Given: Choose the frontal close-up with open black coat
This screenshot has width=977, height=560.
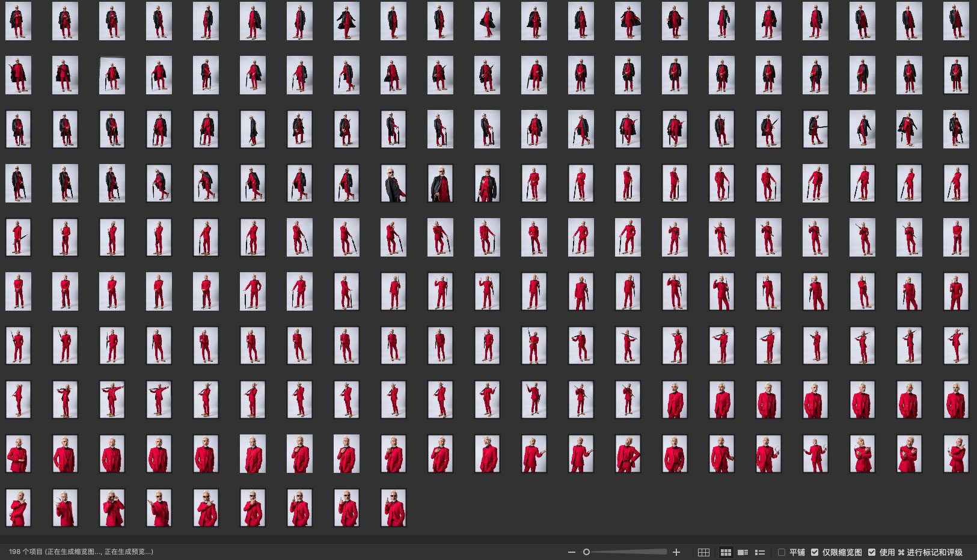Looking at the screenshot, I should 440,183.
